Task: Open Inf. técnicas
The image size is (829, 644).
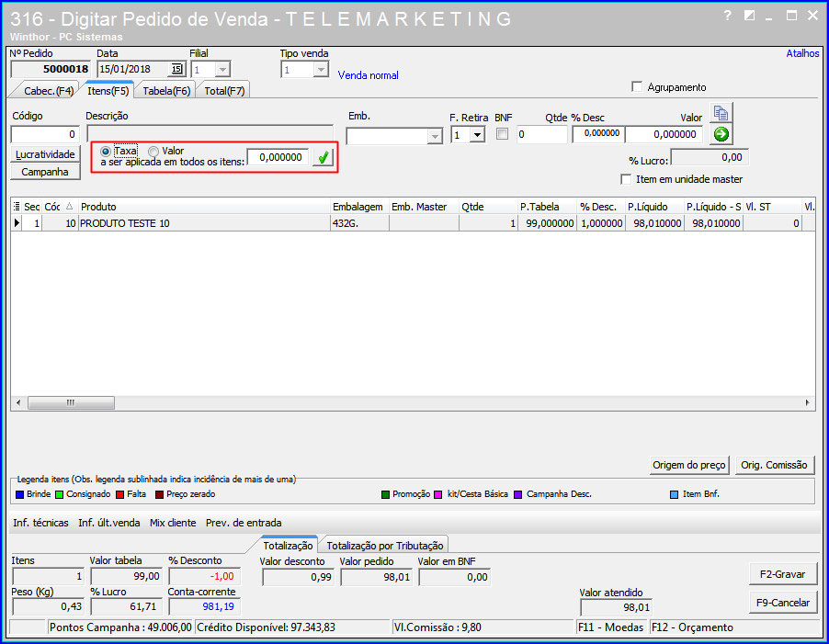Action: click(x=40, y=523)
